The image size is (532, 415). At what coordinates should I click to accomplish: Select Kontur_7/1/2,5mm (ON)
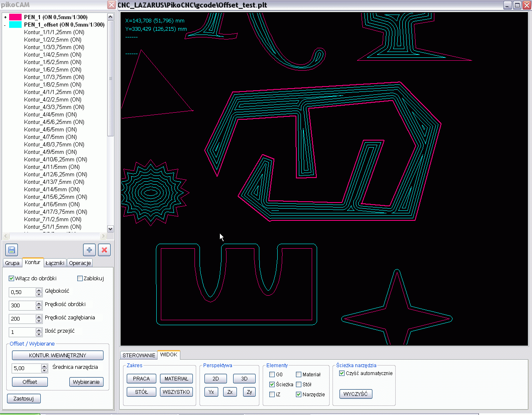coord(53,219)
